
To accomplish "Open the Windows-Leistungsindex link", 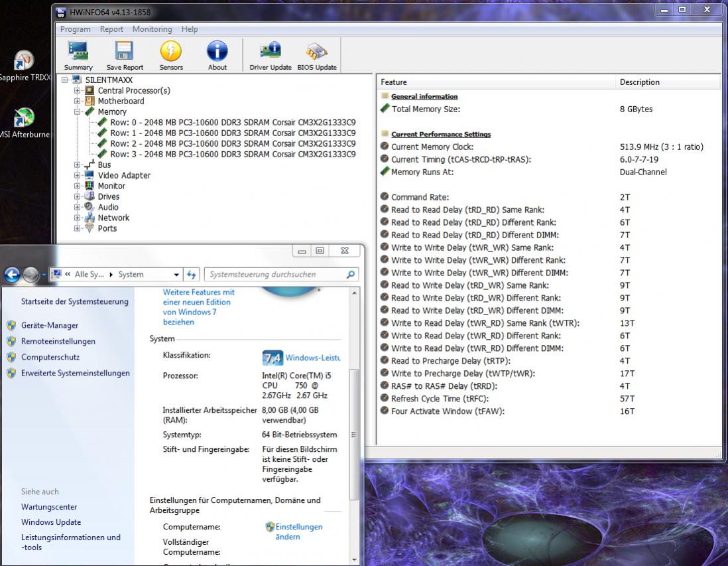I will tap(312, 358).
